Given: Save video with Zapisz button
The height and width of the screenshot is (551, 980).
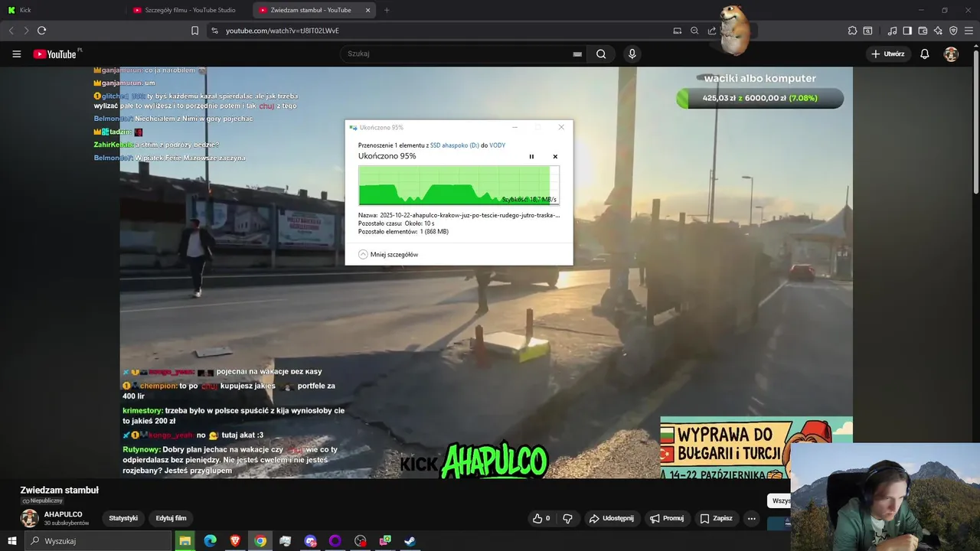Looking at the screenshot, I should (x=716, y=518).
